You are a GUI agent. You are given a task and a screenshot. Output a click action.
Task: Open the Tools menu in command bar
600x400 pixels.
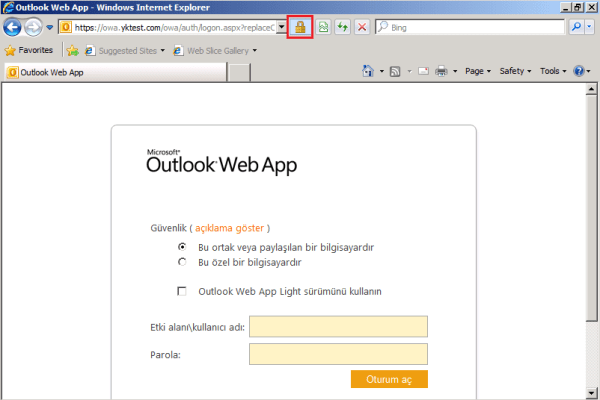[x=553, y=71]
